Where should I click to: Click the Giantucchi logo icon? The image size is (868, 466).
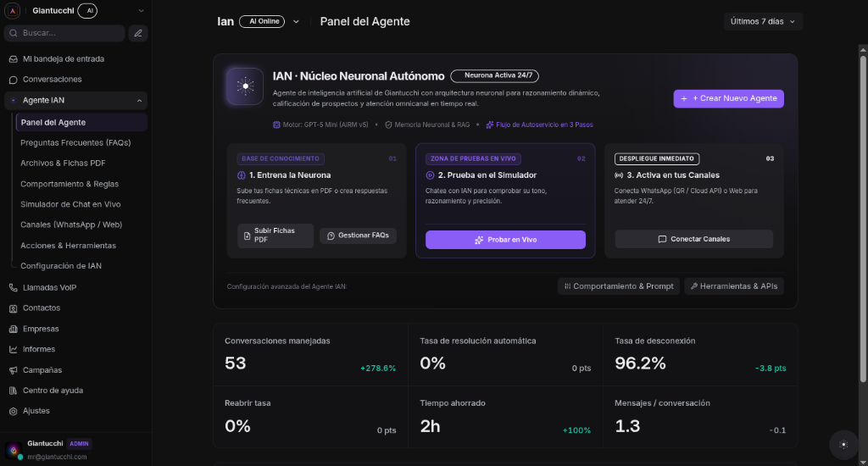click(12, 10)
